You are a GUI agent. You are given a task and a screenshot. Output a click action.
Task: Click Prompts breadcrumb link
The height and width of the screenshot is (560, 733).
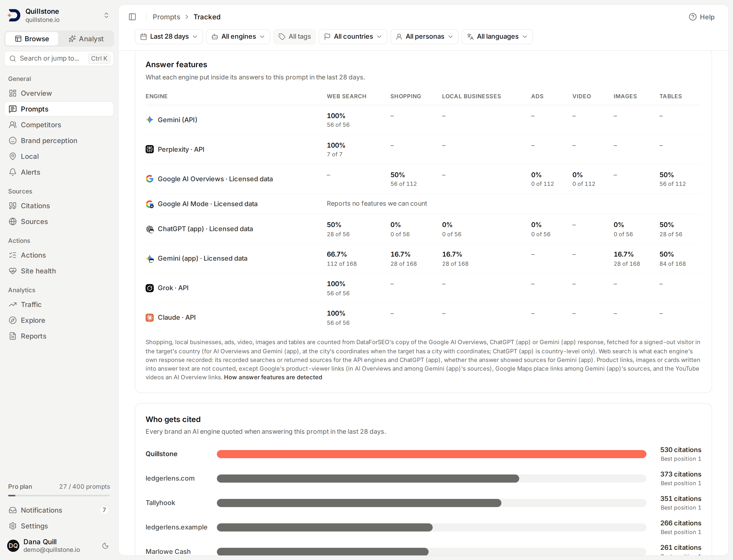[x=166, y=17]
